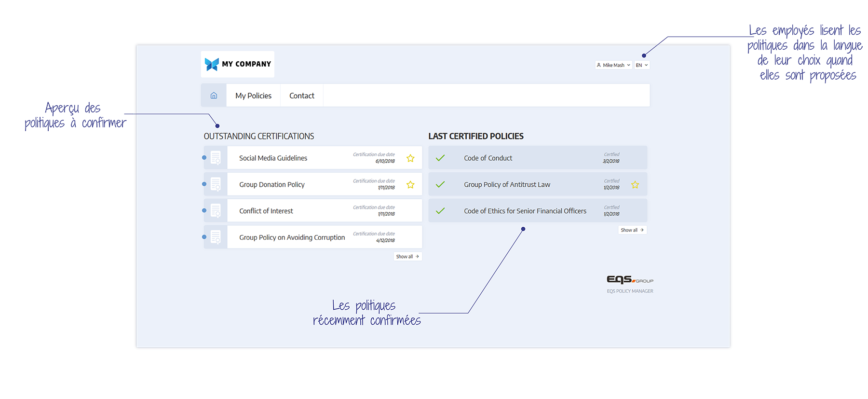The image size is (868, 399).
Task: Click the EQS Group logo
Action: click(x=630, y=279)
